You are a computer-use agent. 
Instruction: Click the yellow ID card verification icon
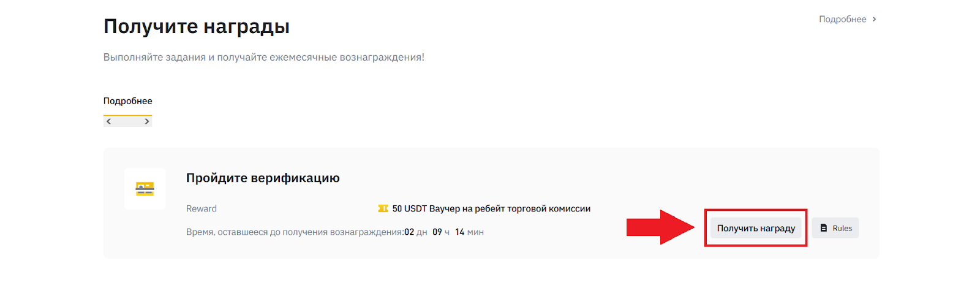click(x=145, y=189)
